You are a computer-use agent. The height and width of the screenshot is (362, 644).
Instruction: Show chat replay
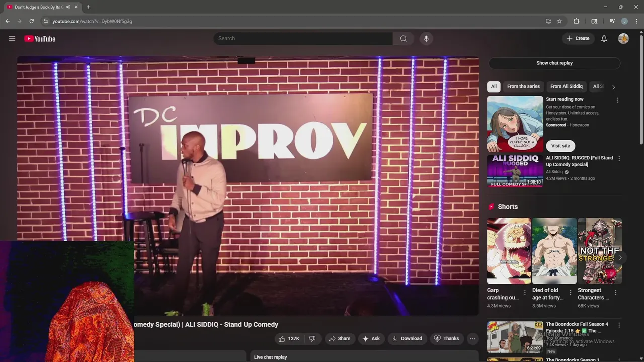554,63
